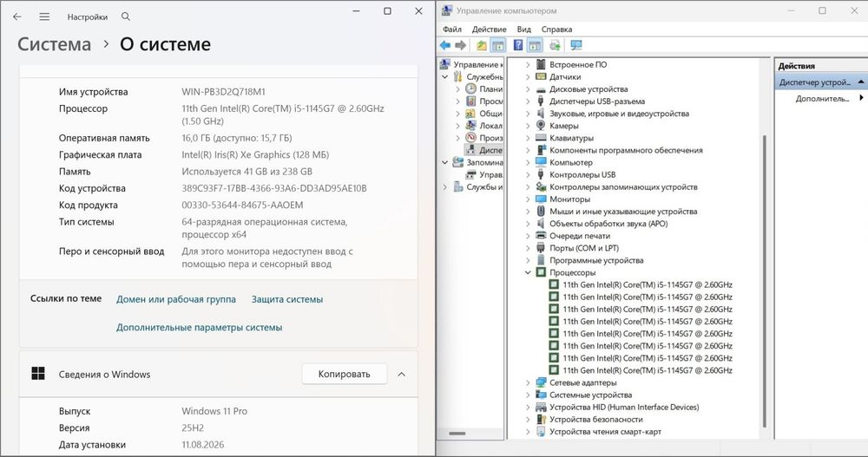Go back using the blue arrow in Computer Management toolbar
This screenshot has height=457, width=868.
tap(445, 45)
